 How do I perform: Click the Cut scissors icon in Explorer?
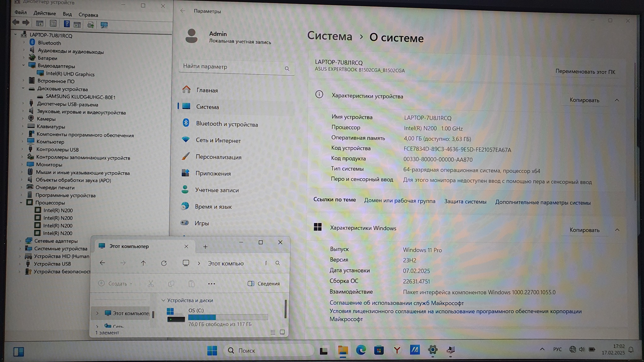[x=151, y=284]
